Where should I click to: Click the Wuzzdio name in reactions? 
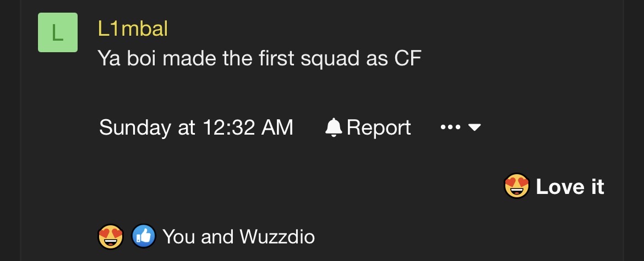[277, 237]
